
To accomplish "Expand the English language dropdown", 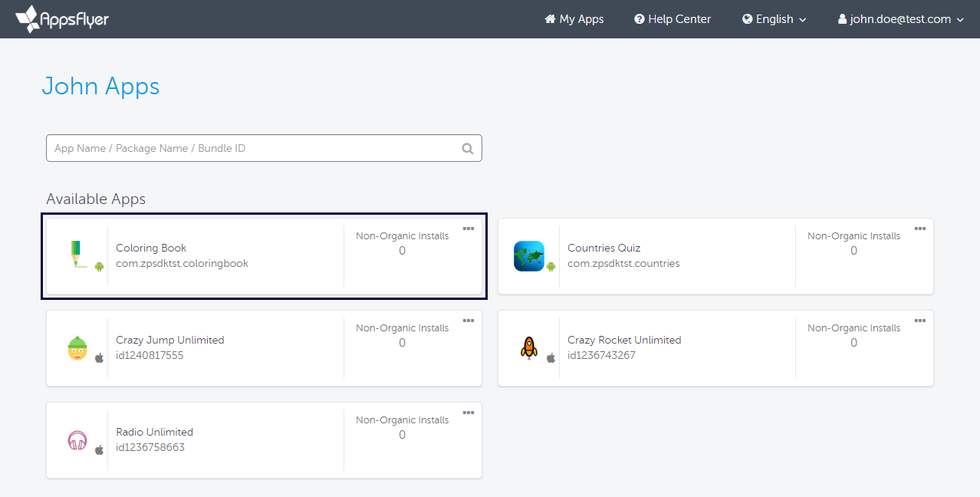I will click(774, 19).
